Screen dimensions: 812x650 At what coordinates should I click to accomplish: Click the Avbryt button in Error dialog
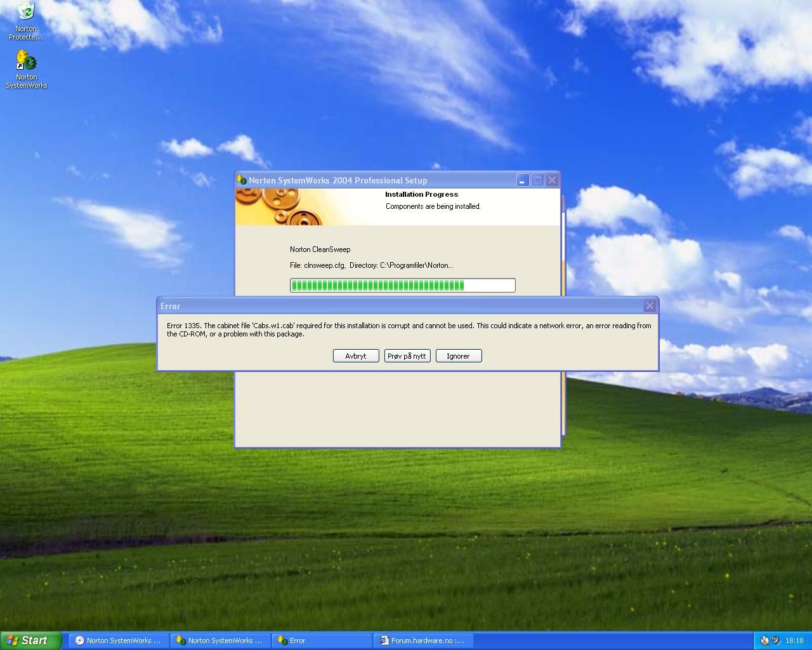point(356,356)
